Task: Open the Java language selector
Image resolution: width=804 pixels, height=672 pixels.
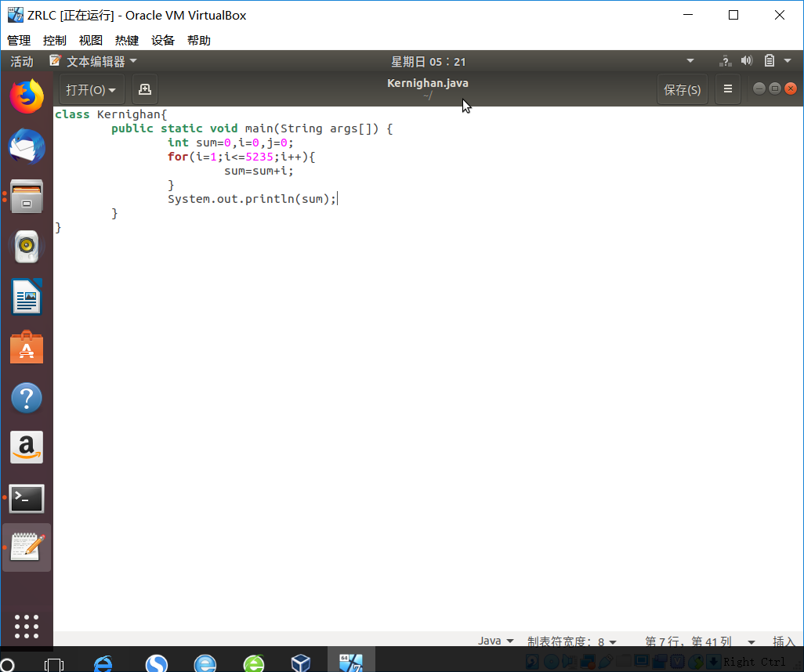Action: point(495,641)
